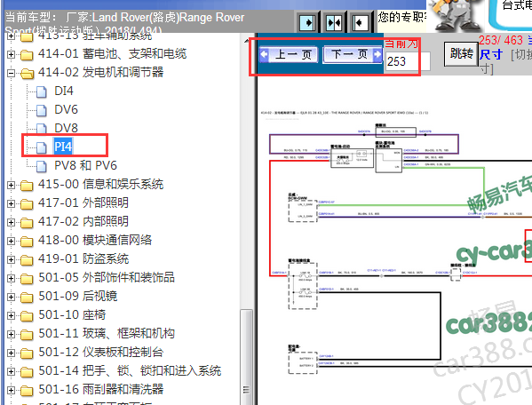Expand the 501-10 座椅 node
532x405 pixels.
tap(12, 315)
